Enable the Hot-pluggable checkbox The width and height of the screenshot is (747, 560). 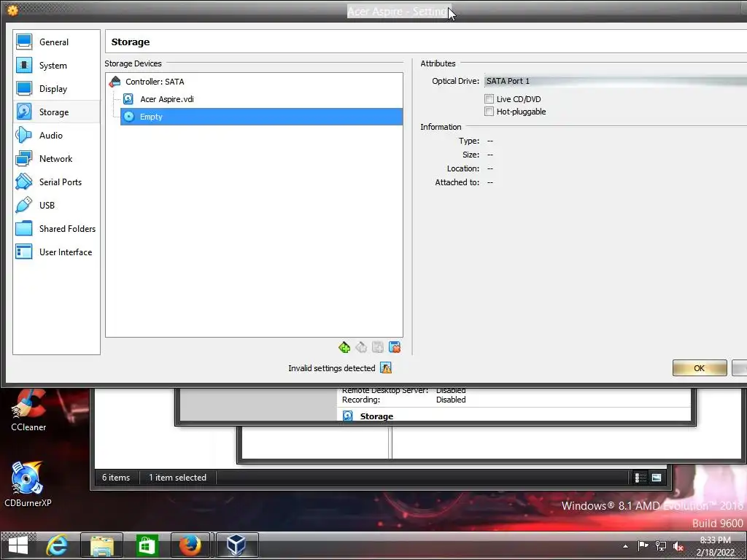(489, 112)
